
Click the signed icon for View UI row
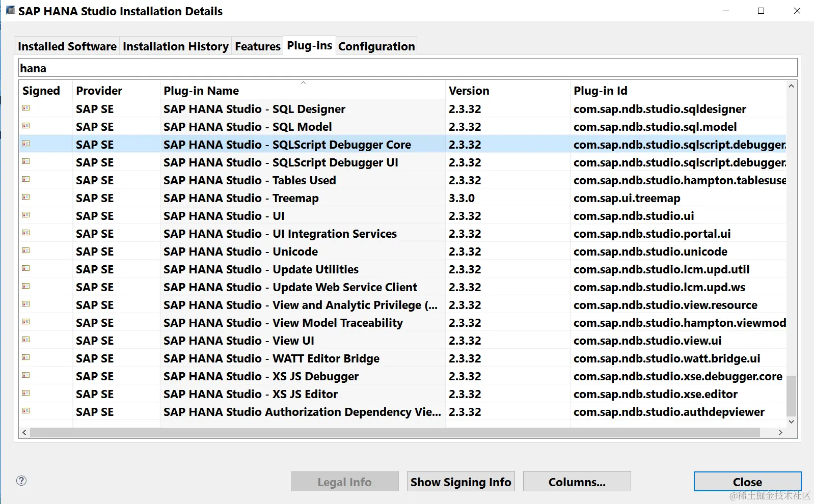(x=26, y=340)
